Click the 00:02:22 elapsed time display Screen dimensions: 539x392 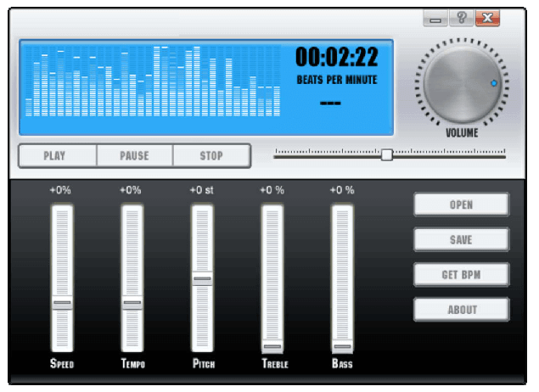click(337, 57)
